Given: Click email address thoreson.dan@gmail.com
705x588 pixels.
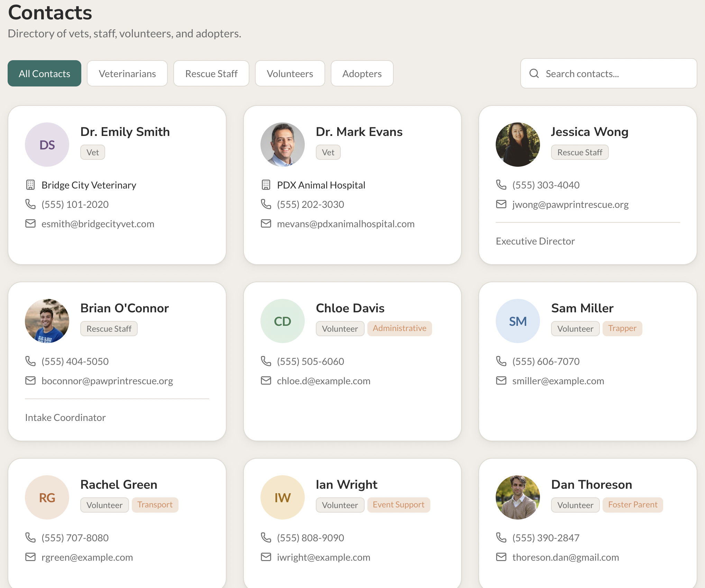Looking at the screenshot, I should [x=566, y=557].
